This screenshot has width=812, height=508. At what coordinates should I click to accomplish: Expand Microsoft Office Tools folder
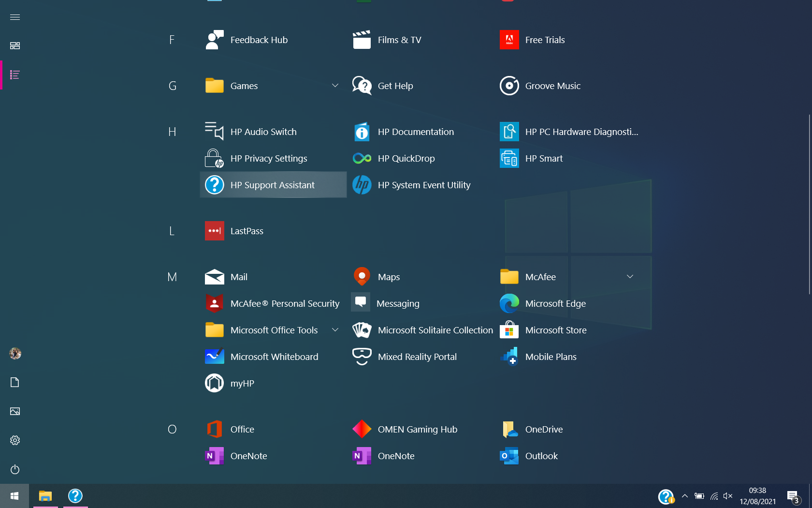tap(273, 330)
